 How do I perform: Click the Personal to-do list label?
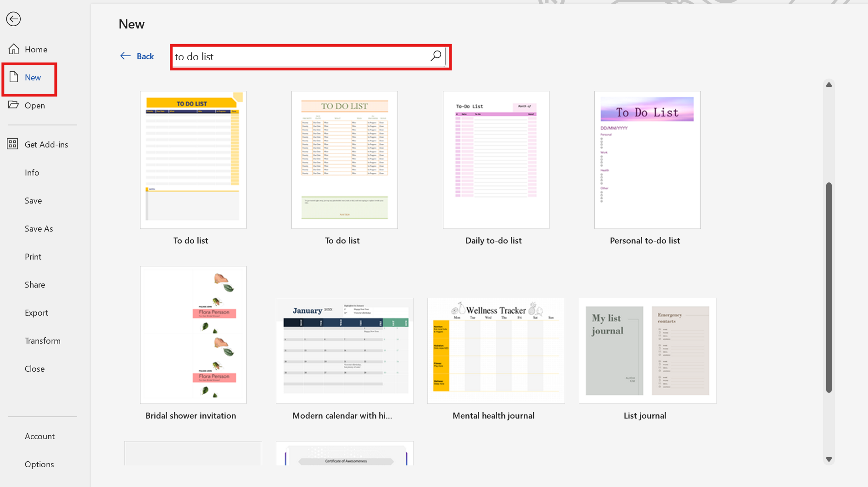(645, 240)
